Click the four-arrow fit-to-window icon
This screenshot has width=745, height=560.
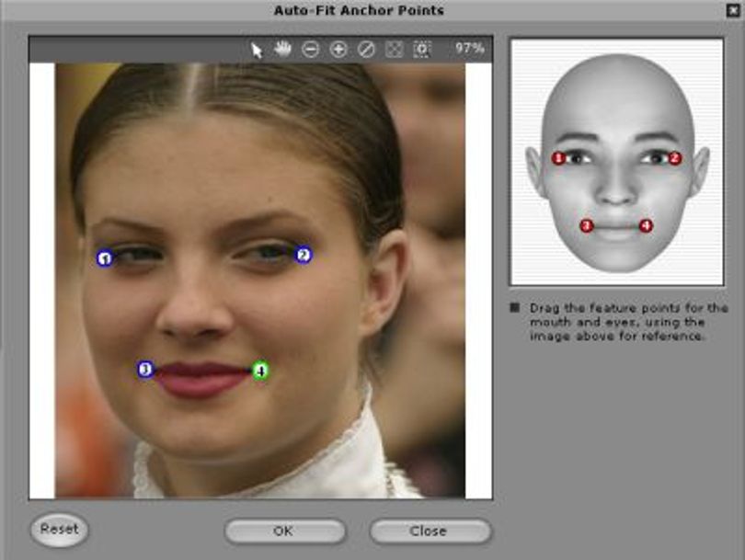point(394,50)
